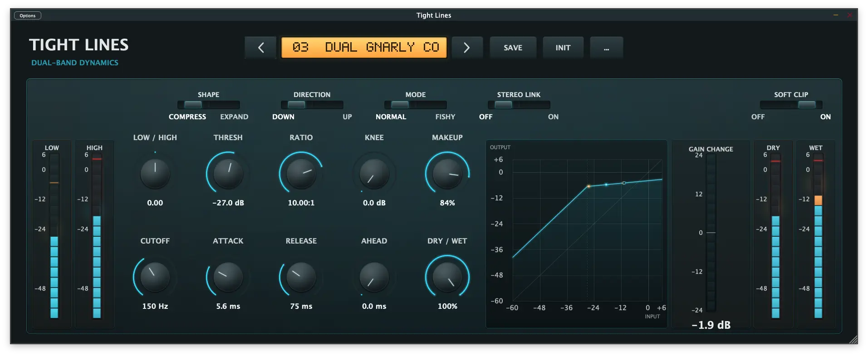This screenshot has width=868, height=356.
Task: Select the soft clip OFF label
Action: tap(758, 117)
